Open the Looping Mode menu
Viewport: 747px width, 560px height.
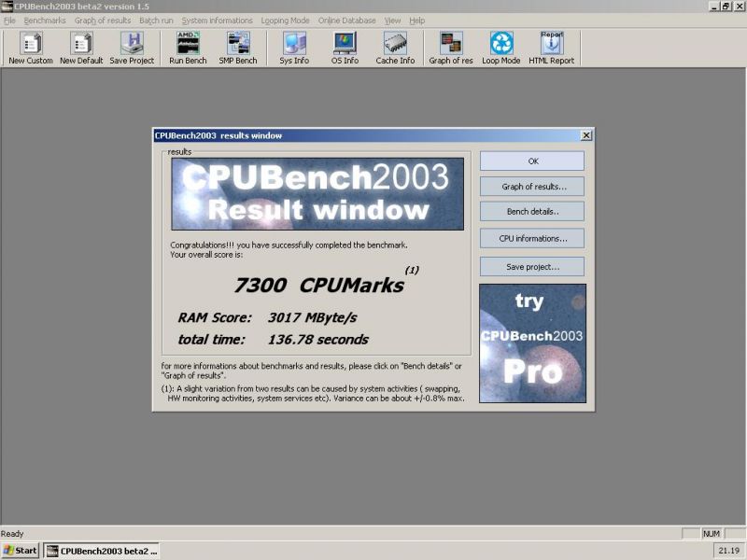coord(286,21)
